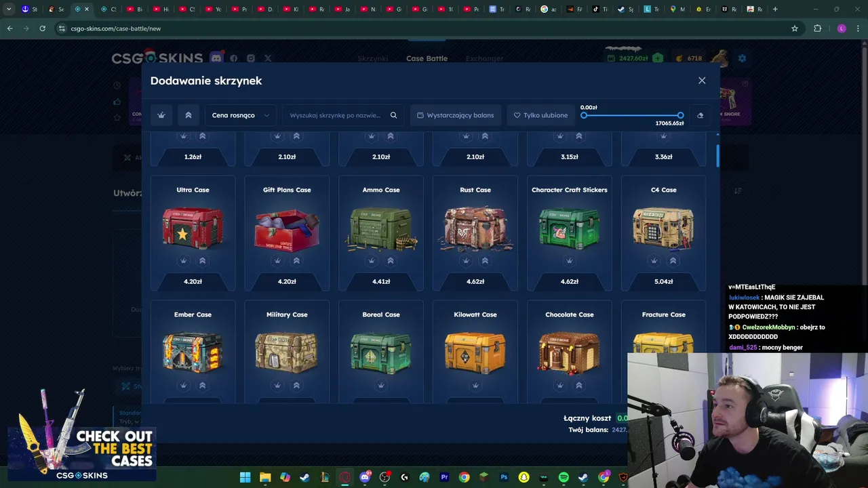
Task: Open Discord from the taskbar
Action: coord(365,477)
